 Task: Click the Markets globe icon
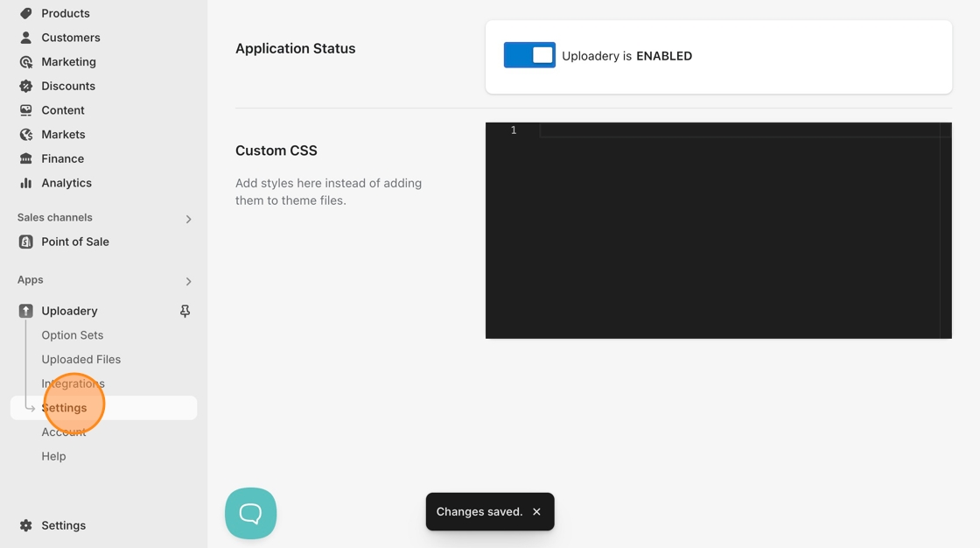pyautogui.click(x=25, y=135)
